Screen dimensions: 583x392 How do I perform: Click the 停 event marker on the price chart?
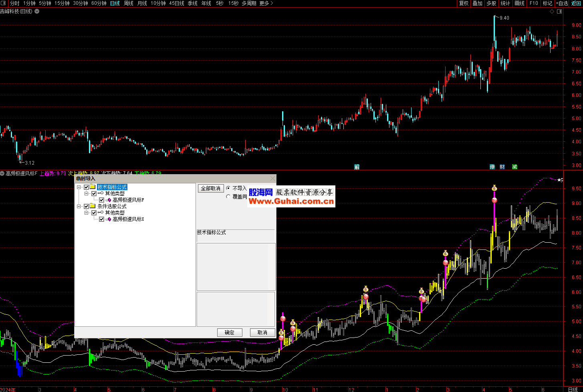492,167
